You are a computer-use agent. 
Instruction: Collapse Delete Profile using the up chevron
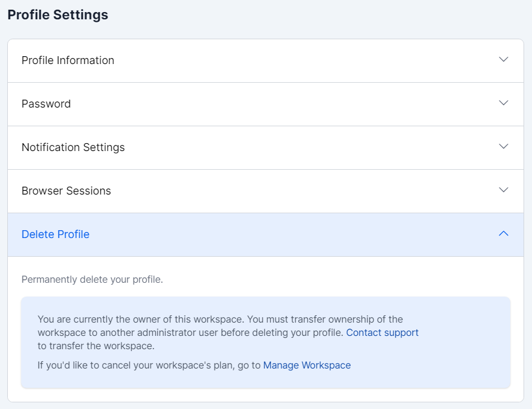[504, 234]
